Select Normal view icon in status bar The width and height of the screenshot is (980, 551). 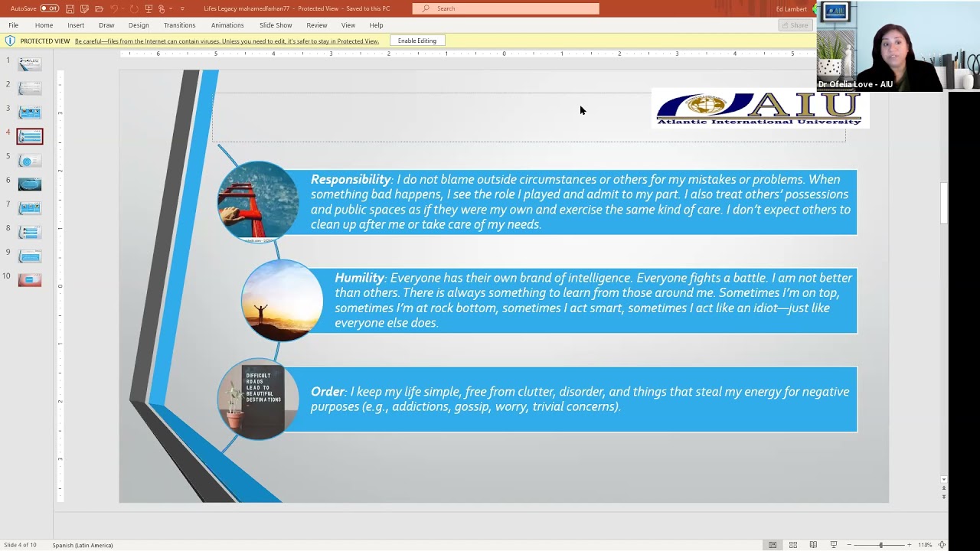[773, 545]
